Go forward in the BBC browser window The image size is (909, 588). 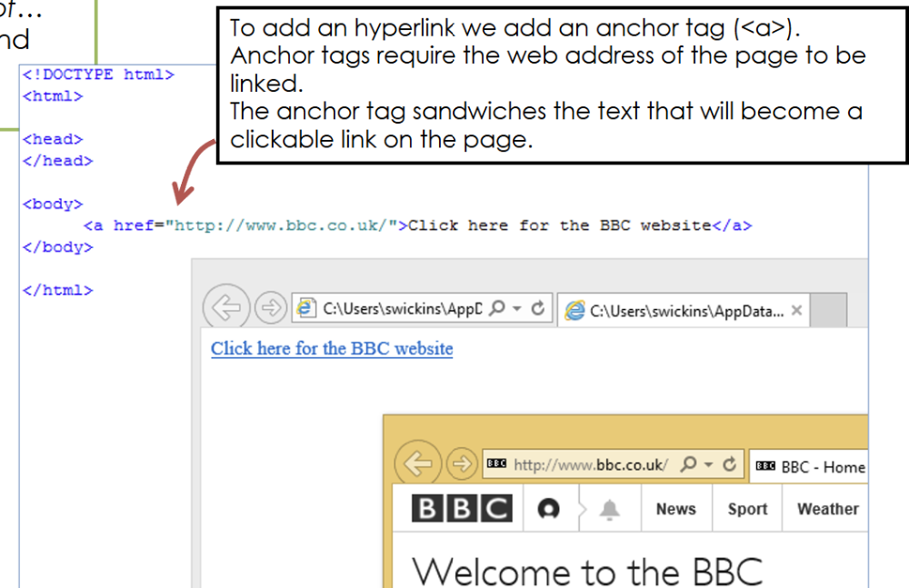click(462, 464)
